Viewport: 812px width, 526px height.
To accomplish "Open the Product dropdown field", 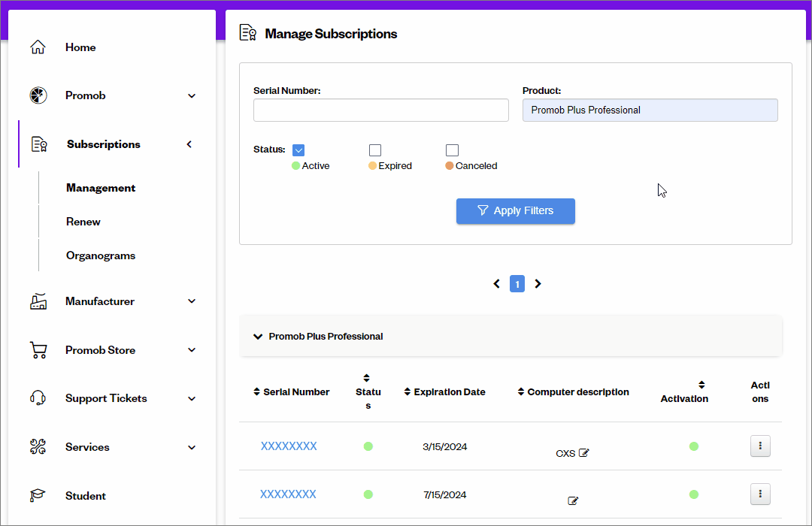I will (x=650, y=110).
